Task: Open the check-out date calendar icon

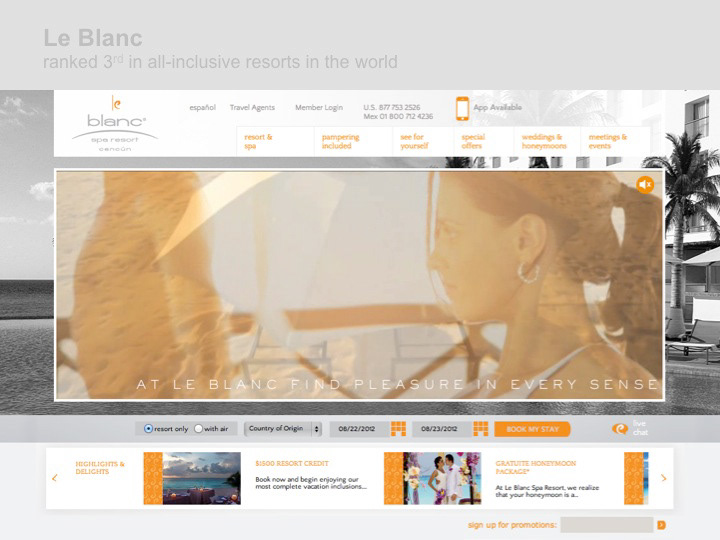Action: click(x=481, y=428)
